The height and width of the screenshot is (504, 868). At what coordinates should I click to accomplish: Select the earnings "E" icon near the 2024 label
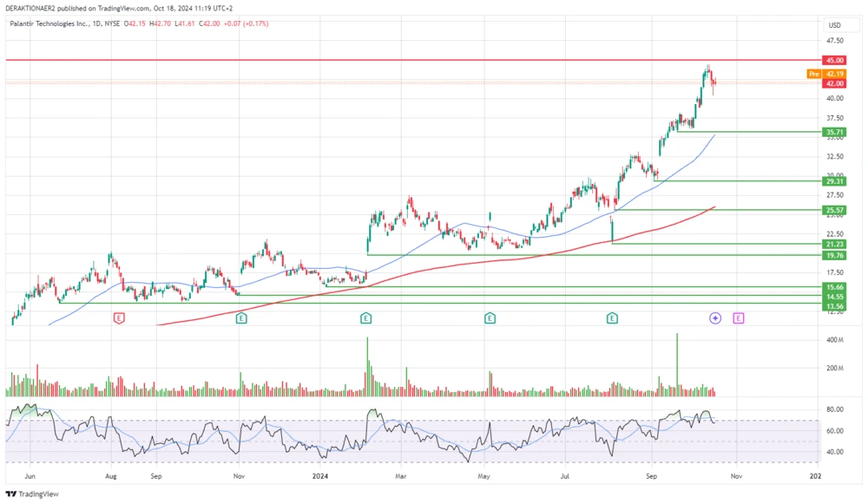pos(365,317)
